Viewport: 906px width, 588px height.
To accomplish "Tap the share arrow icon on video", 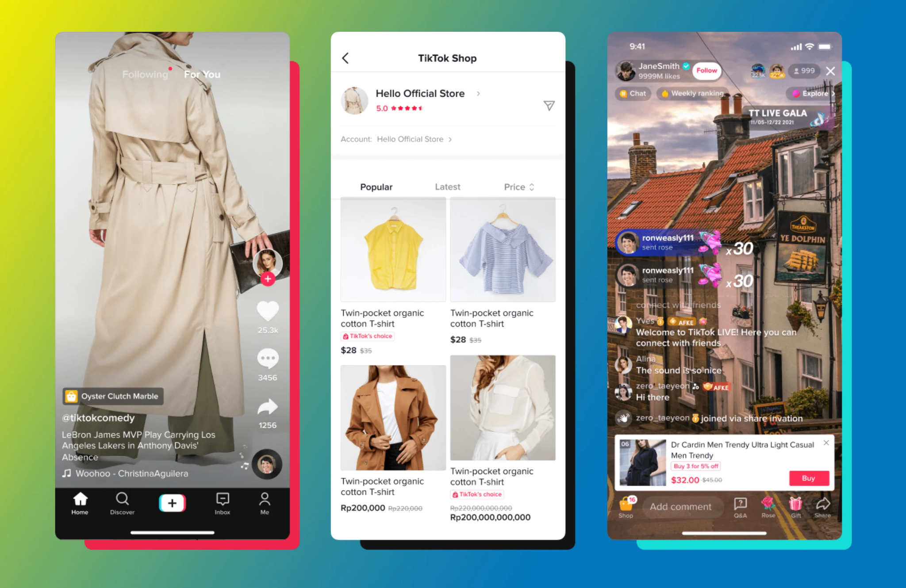I will click(265, 409).
